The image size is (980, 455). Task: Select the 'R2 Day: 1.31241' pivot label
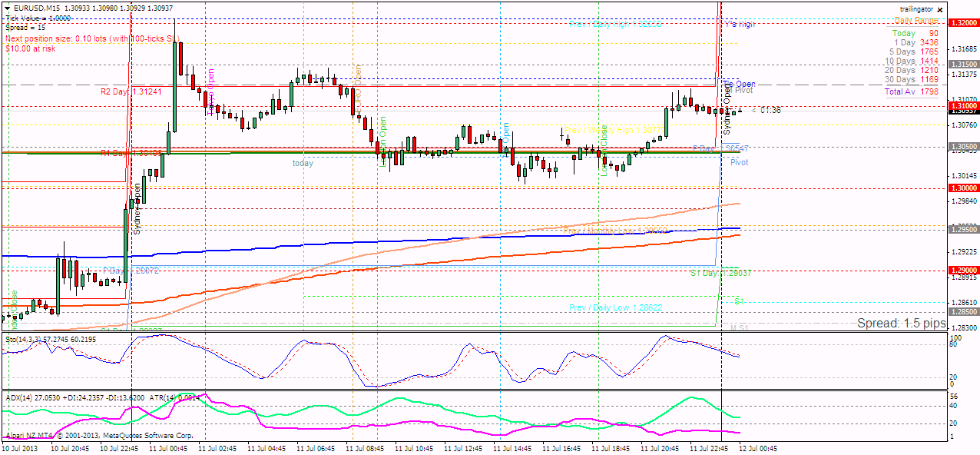click(x=131, y=91)
